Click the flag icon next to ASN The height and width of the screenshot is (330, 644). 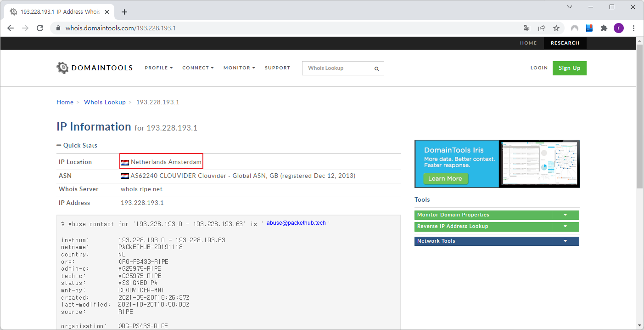click(x=125, y=176)
